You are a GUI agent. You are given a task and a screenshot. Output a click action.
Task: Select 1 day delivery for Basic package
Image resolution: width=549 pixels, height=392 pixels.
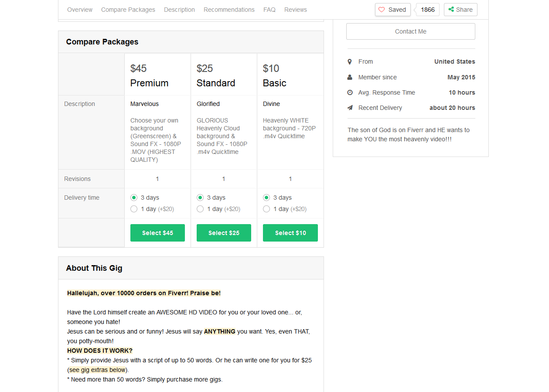point(266,209)
